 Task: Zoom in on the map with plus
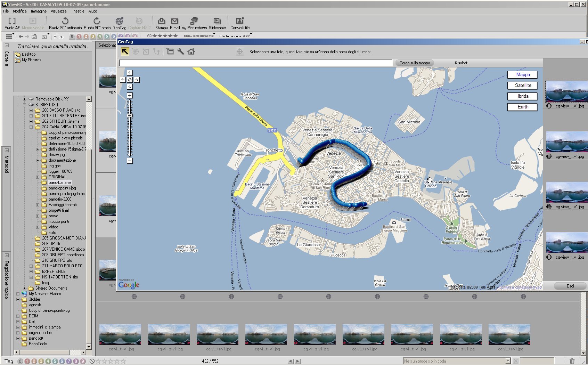coord(130,95)
